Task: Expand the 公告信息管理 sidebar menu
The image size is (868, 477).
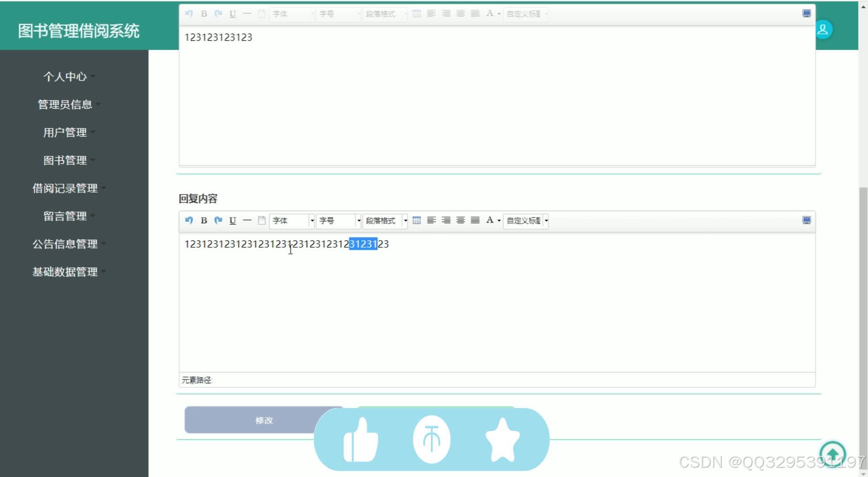Action: pyautogui.click(x=69, y=244)
